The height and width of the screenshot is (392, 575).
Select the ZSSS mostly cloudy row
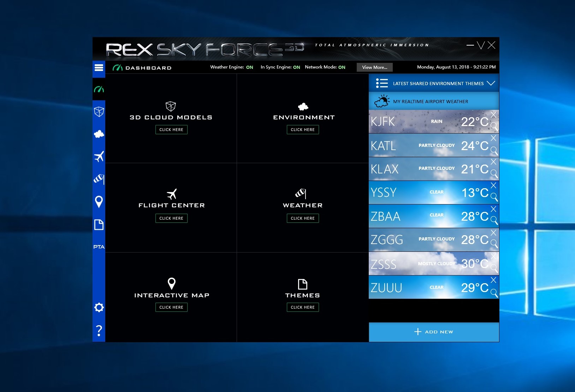pos(434,264)
